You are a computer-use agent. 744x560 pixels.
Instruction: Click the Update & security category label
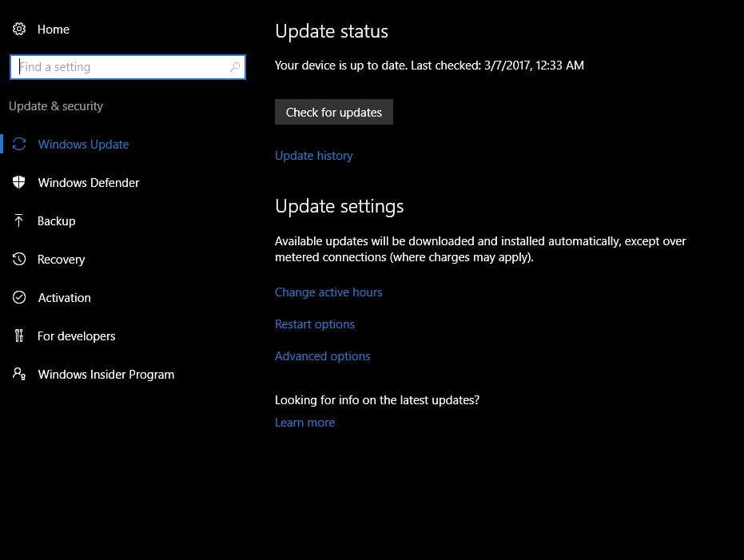point(56,106)
